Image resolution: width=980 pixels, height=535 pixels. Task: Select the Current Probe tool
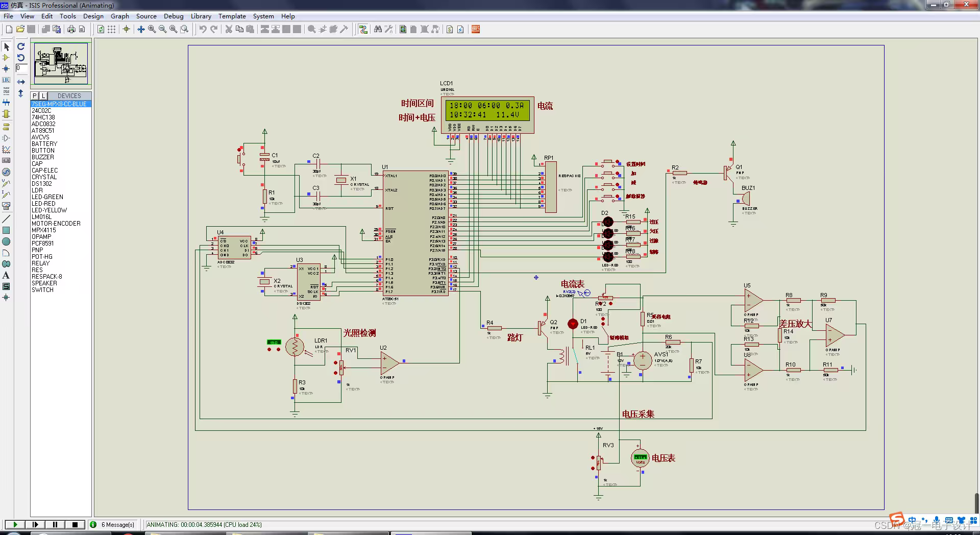tap(6, 194)
